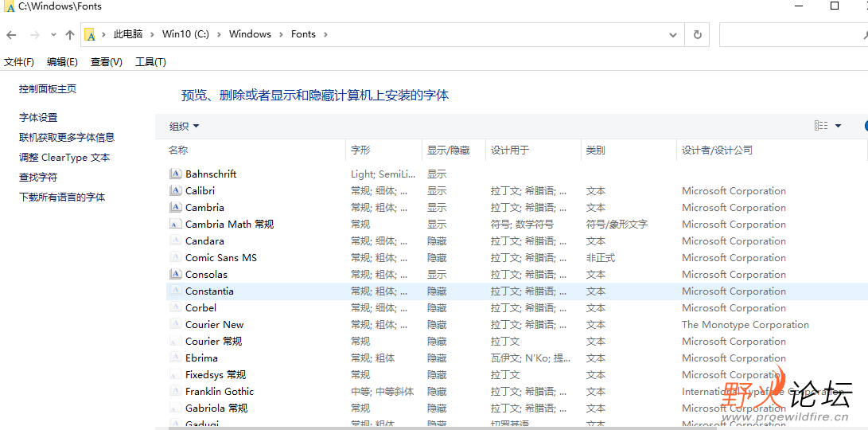Open 查找字符 link
Image resolution: width=868 pixels, height=430 pixels.
38,178
